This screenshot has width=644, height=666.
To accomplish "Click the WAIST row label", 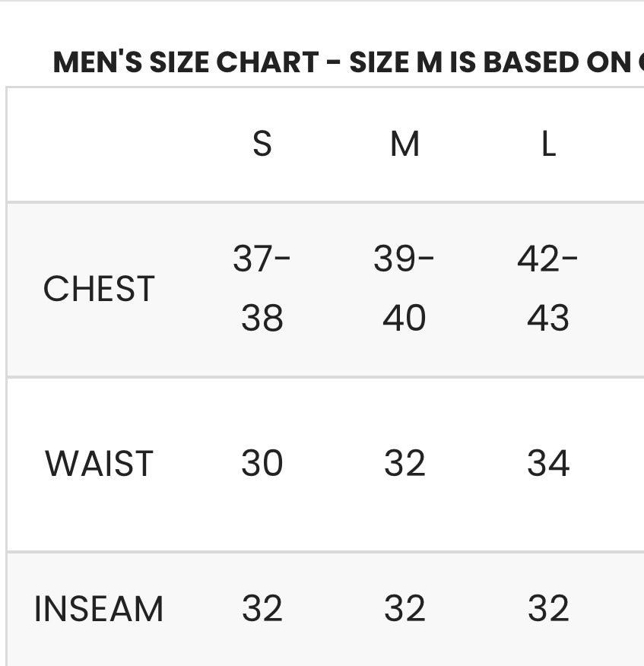I will pos(99,464).
